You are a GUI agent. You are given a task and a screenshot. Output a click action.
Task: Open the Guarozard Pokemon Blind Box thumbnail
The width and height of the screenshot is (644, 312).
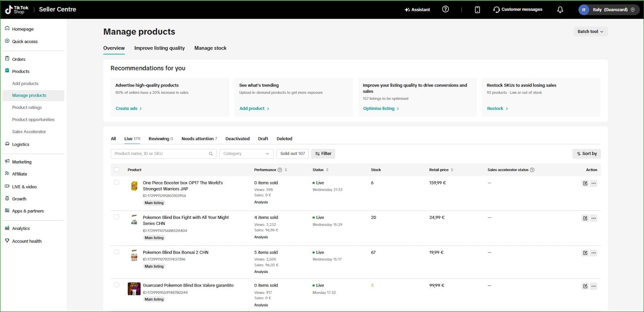[134, 289]
